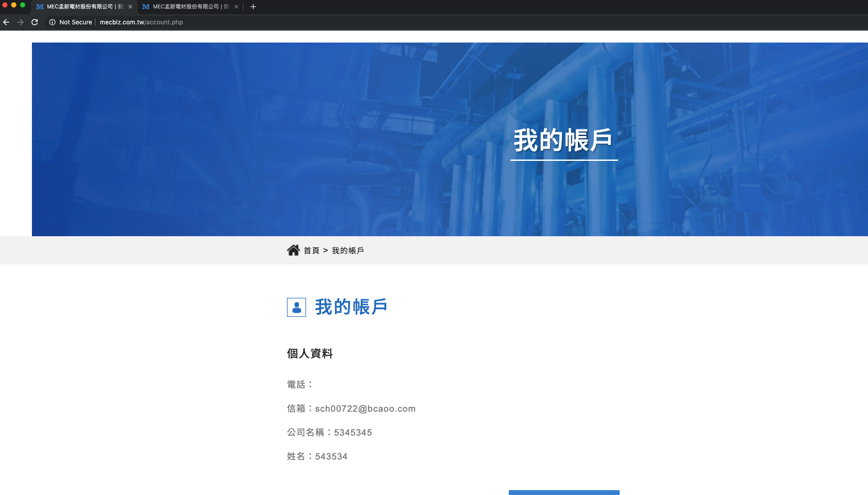The image size is (868, 495).
Task: Click the banner title 我的帳戶
Action: [x=563, y=140]
